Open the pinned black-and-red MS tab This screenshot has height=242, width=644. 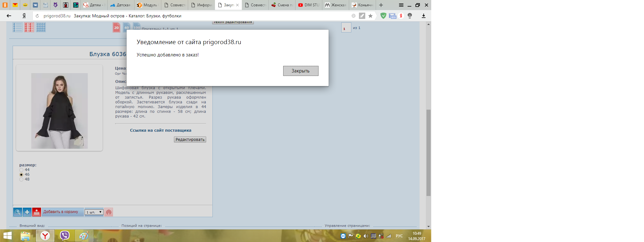[66, 5]
